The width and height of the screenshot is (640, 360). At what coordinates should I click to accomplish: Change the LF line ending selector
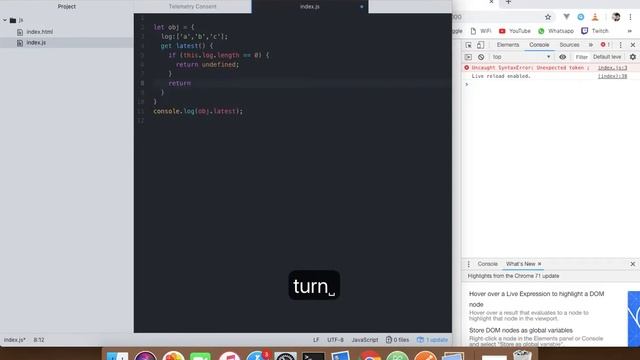point(316,340)
